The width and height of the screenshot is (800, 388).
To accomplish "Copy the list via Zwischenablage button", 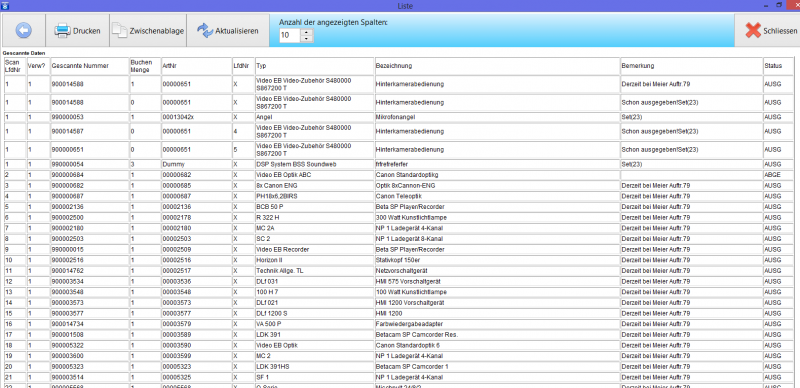I will pos(148,31).
